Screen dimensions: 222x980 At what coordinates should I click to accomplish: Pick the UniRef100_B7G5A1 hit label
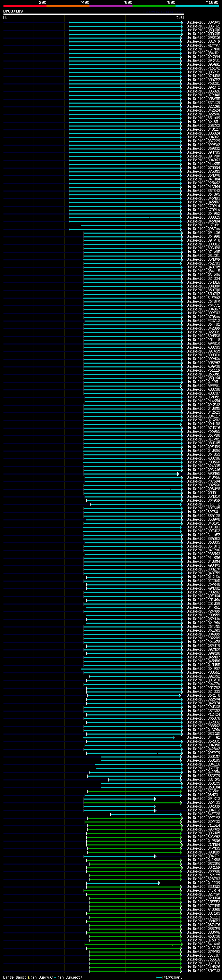203,791
